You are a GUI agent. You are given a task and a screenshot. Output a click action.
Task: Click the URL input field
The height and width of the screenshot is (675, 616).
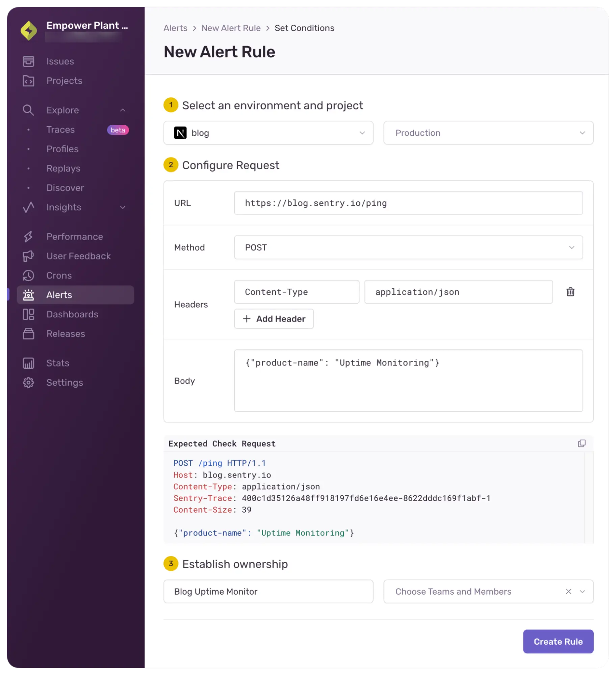click(x=408, y=203)
